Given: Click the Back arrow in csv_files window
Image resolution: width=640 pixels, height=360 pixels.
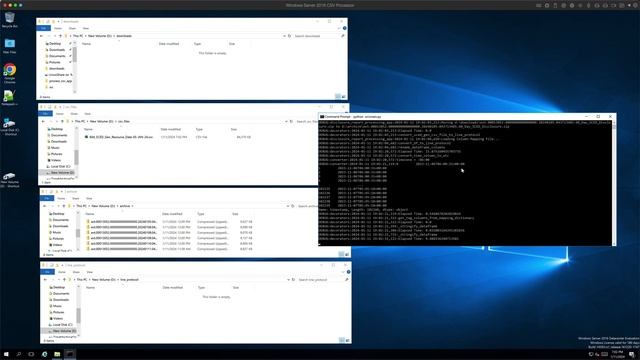Looking at the screenshot, I should [x=43, y=121].
